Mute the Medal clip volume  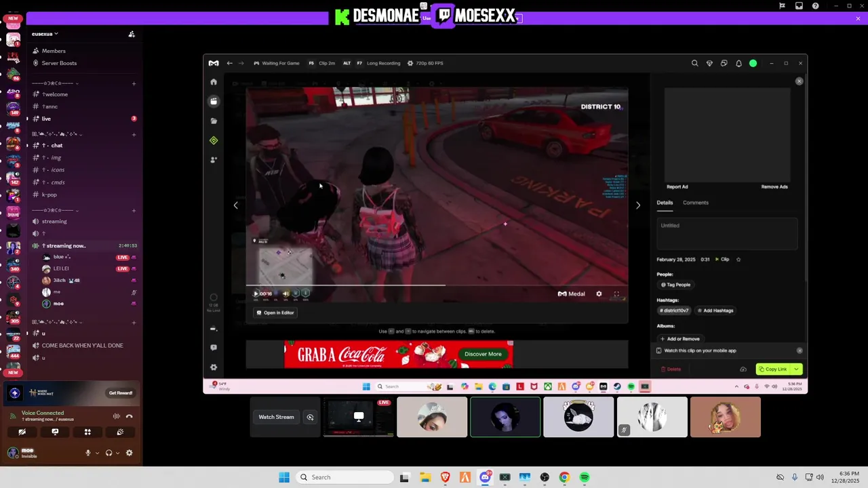285,293
